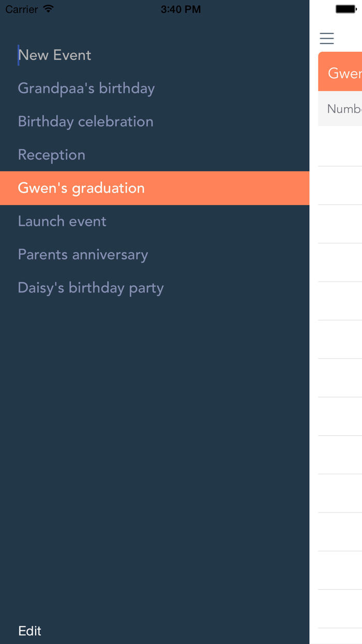This screenshot has width=362, height=644.
Task: Tap the highlighted orange event row
Action: pos(81,188)
